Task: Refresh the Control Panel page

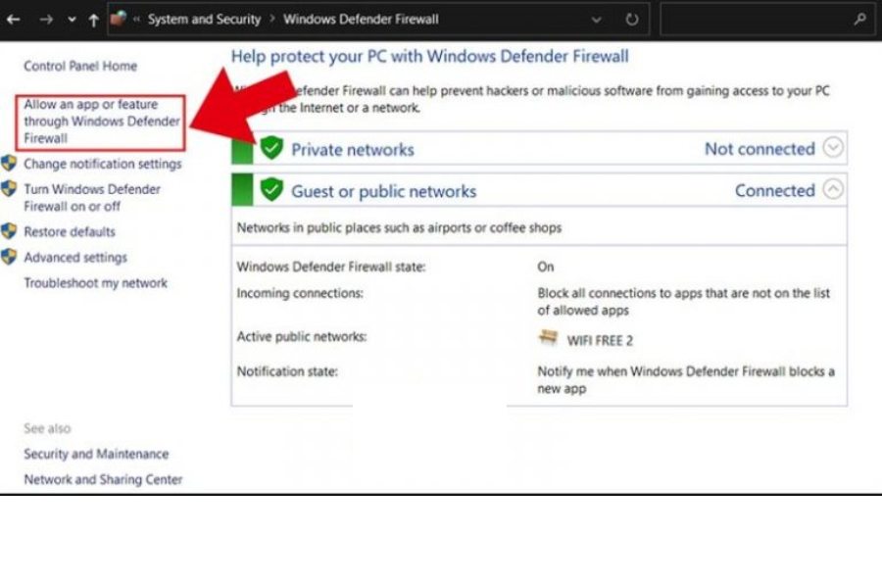Action: (632, 20)
